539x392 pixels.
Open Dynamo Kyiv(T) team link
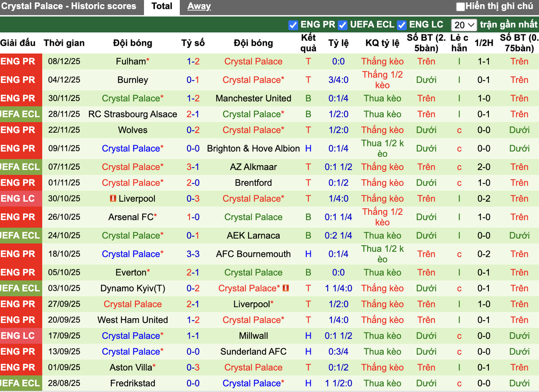(x=133, y=289)
